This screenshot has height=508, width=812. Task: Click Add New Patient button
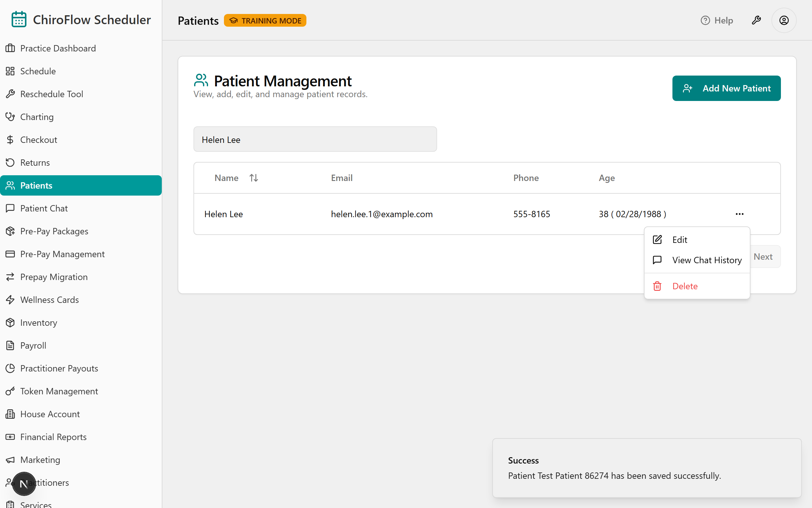tap(726, 88)
